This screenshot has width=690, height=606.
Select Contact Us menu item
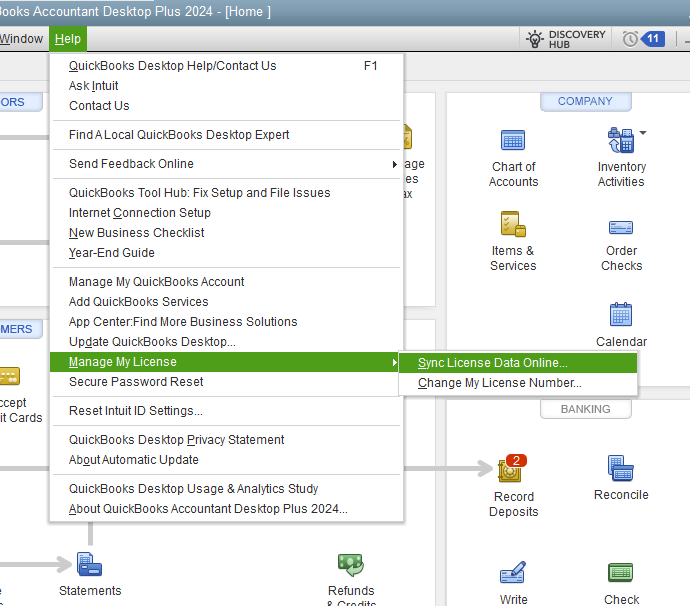(x=226, y=106)
